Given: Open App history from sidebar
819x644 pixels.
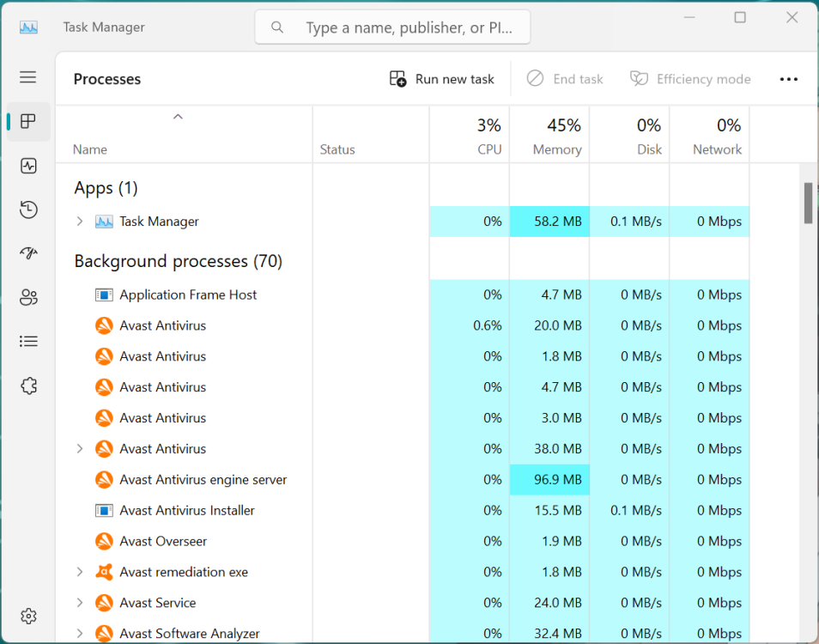Looking at the screenshot, I should coord(28,210).
